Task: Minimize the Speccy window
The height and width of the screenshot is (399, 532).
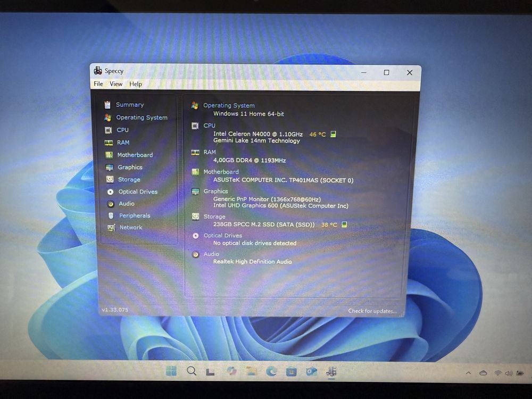Action: click(364, 72)
